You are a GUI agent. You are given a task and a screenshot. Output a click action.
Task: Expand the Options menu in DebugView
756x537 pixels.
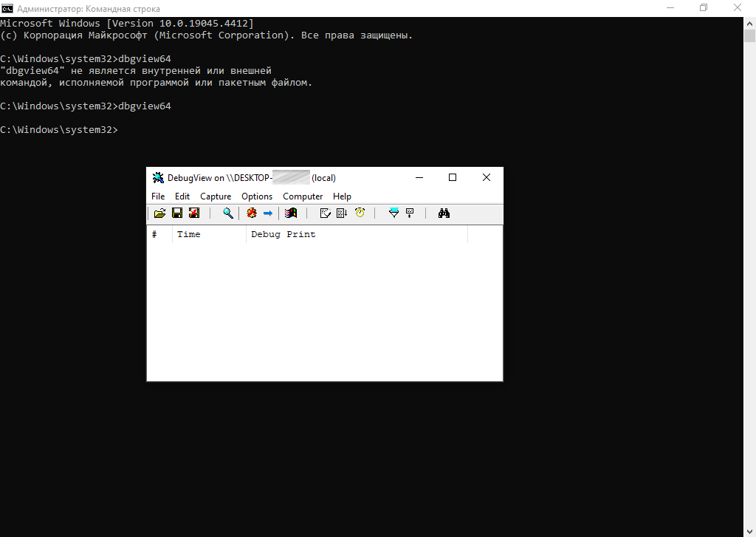257,196
